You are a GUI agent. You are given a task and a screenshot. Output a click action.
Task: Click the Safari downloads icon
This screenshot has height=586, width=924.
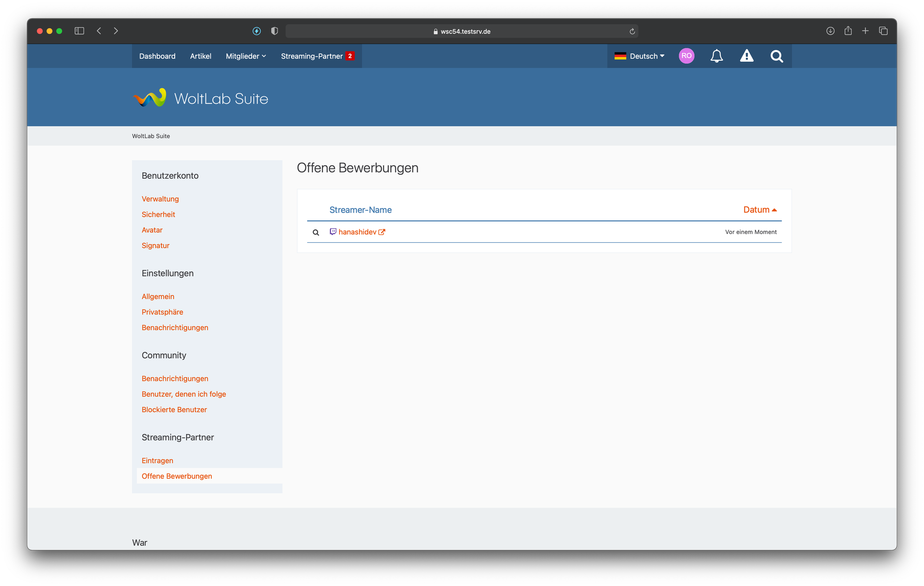[830, 31]
